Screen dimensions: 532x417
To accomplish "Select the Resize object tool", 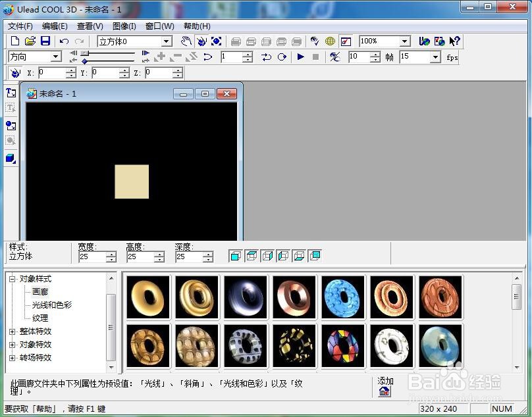I will click(x=217, y=41).
